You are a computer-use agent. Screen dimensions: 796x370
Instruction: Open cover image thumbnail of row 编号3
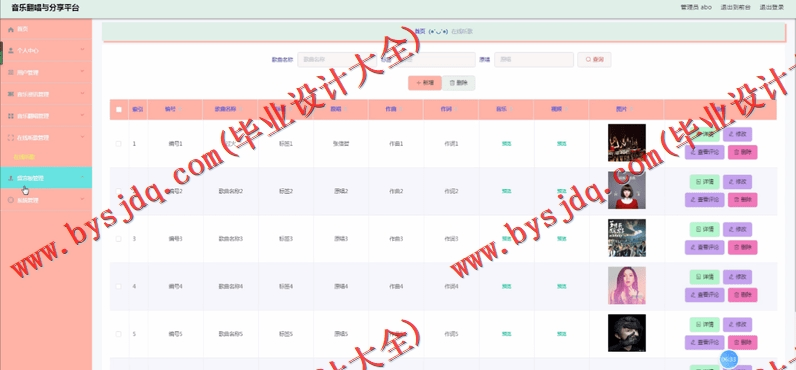pos(627,238)
